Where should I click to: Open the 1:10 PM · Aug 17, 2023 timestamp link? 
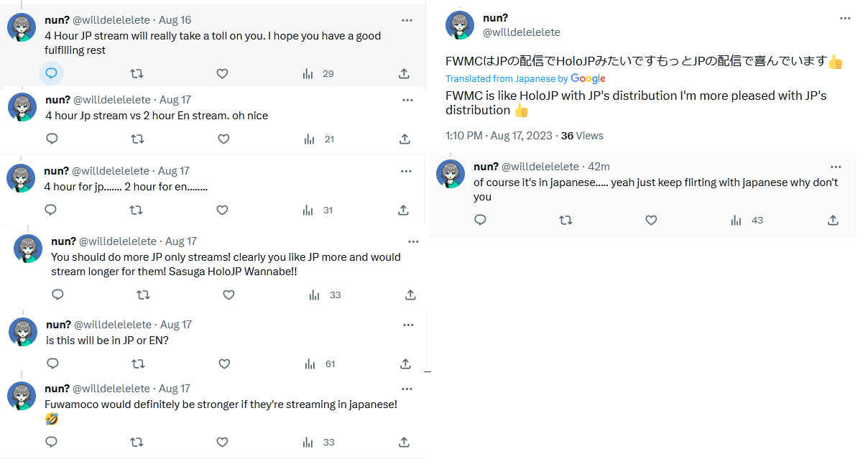pos(499,136)
